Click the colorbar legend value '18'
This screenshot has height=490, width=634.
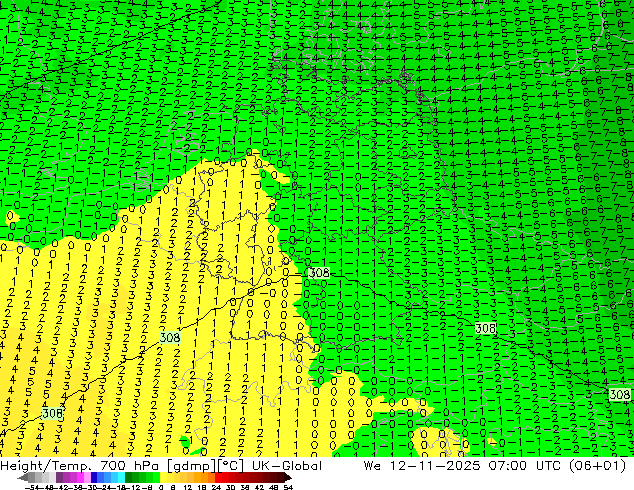click(x=202, y=487)
